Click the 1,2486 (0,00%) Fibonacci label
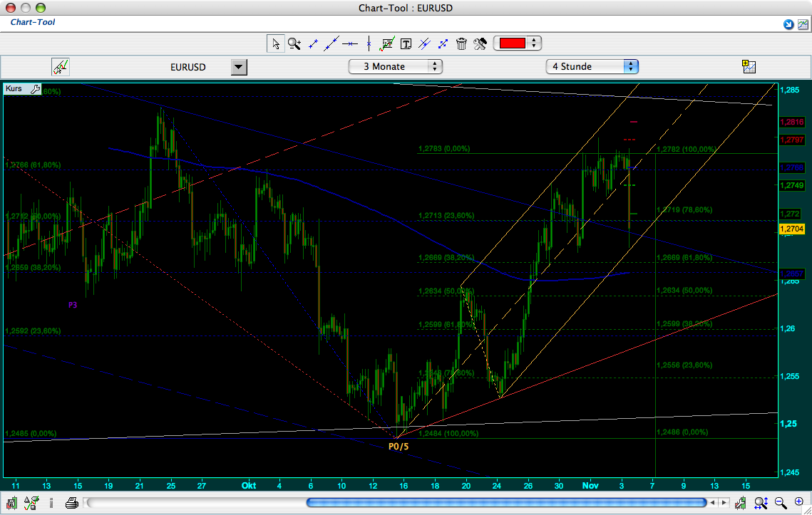 [682, 432]
